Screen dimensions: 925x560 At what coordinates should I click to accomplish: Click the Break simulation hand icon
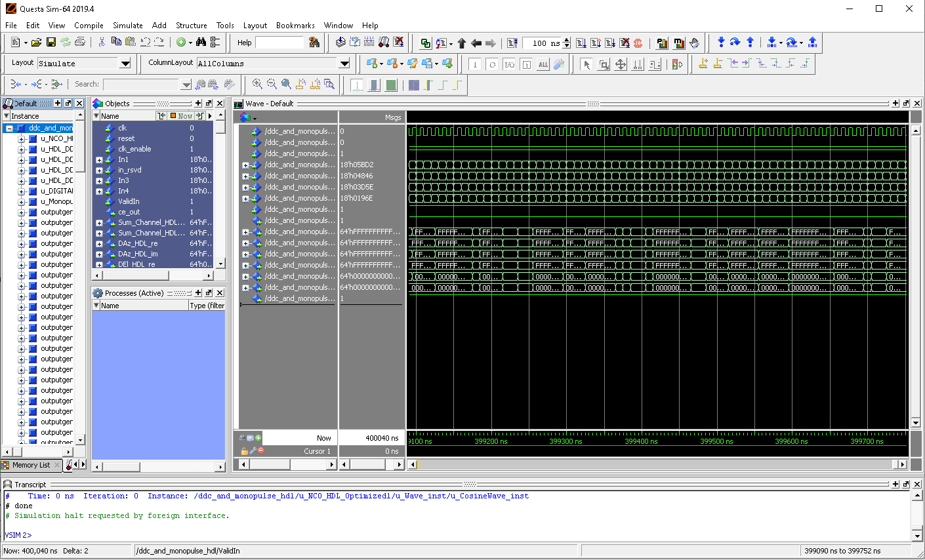(694, 43)
